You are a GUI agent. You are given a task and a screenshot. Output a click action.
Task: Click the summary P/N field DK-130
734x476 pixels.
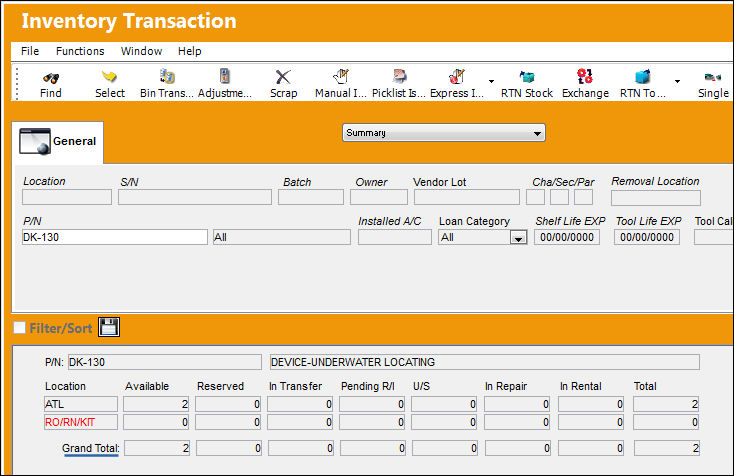pos(165,362)
